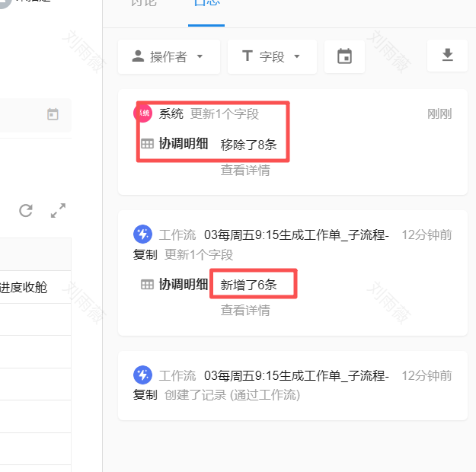476x472 pixels.
Task: Click 创建了记录 (通过工作流) text
Action: 232,395
